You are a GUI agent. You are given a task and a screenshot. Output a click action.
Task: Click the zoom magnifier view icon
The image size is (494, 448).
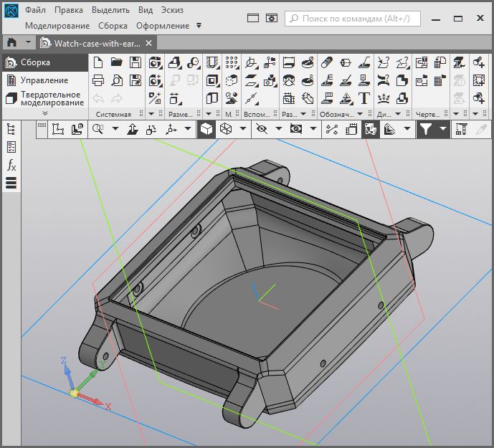pyautogui.click(x=98, y=129)
